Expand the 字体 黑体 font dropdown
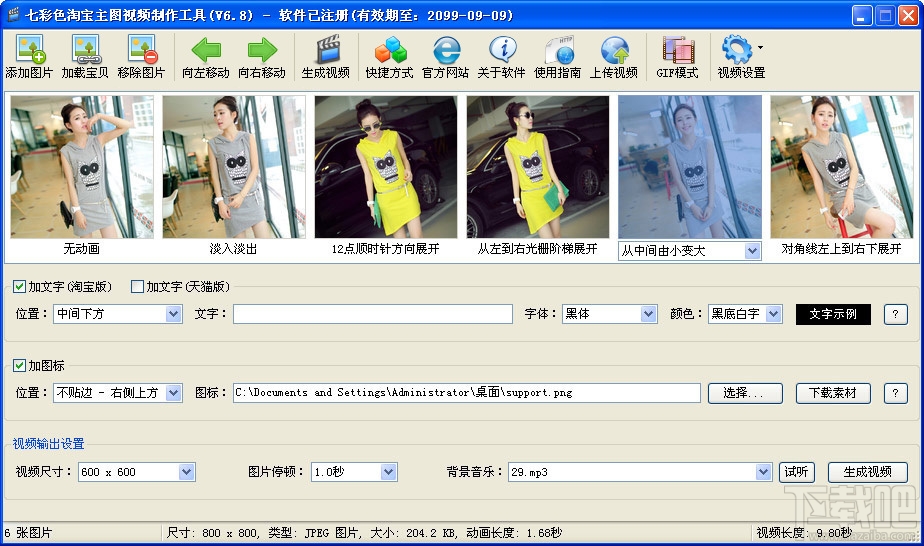 click(x=609, y=314)
